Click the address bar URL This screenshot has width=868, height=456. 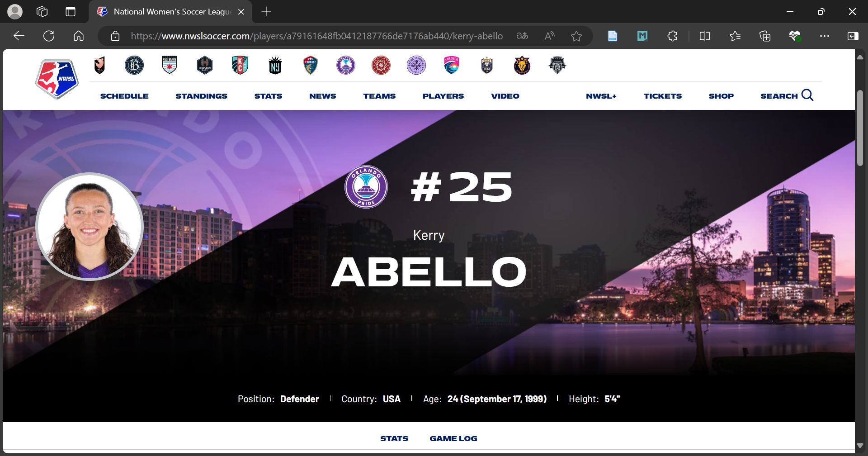point(316,36)
